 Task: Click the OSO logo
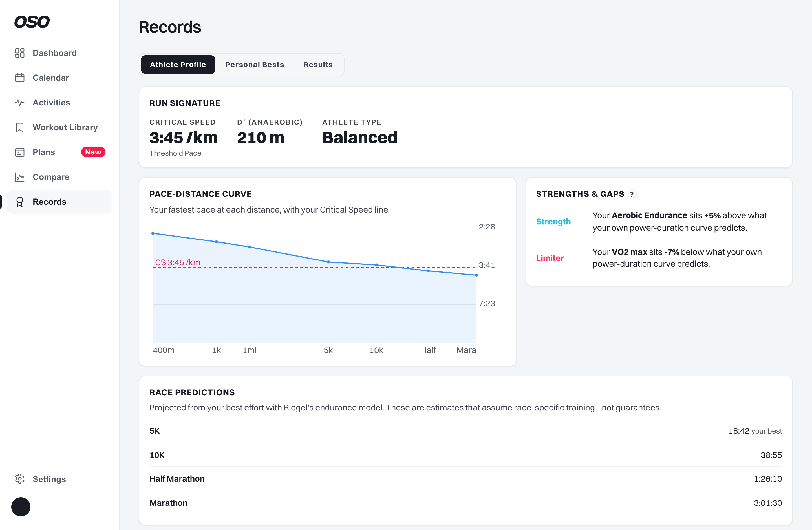[32, 22]
